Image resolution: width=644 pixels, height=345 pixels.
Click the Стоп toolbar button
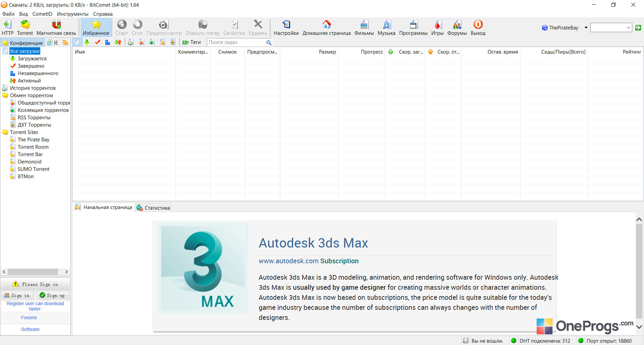click(137, 27)
